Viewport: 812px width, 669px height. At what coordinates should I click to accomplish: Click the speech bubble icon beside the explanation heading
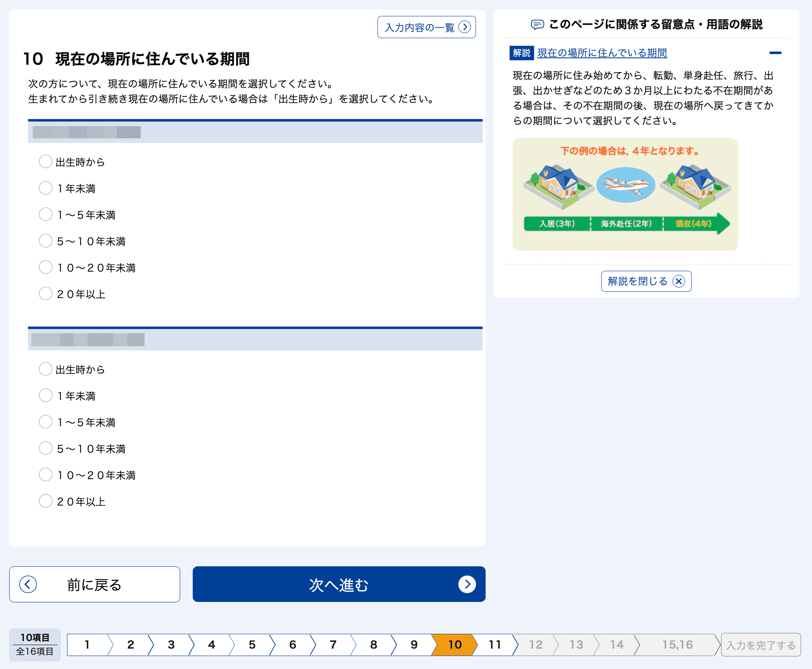(x=537, y=25)
